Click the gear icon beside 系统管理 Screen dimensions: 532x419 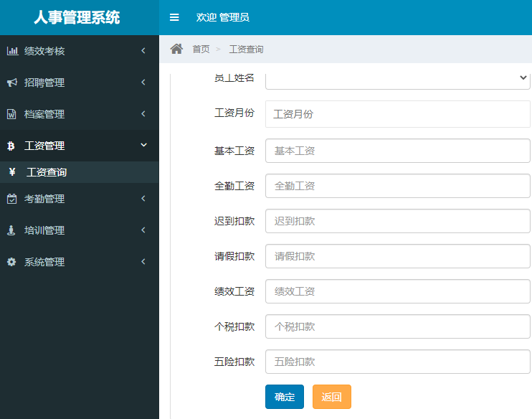(x=11, y=262)
